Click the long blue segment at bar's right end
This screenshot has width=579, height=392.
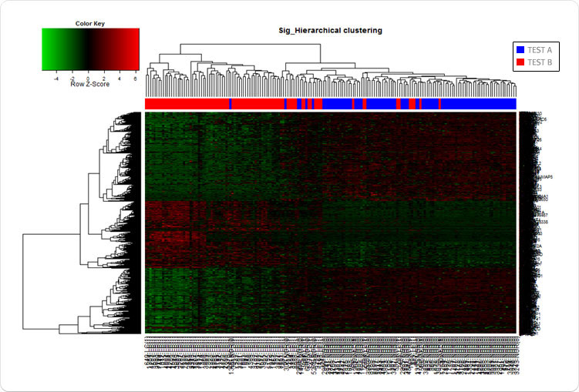(x=478, y=104)
